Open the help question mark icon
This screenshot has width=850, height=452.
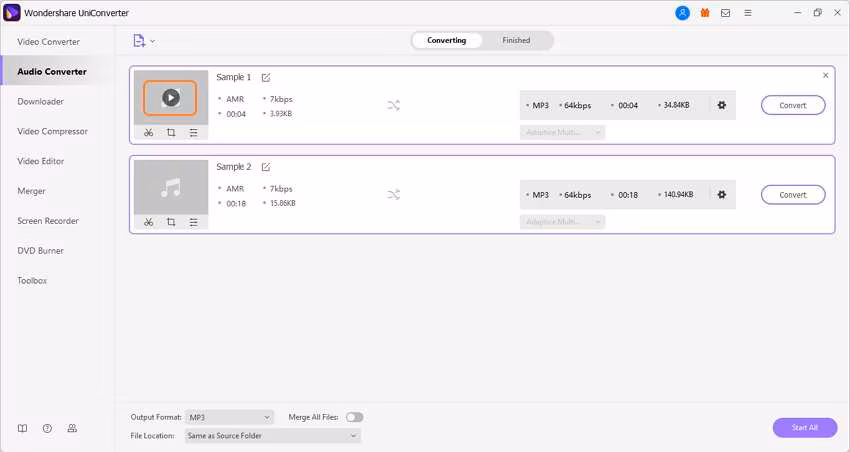coord(47,428)
